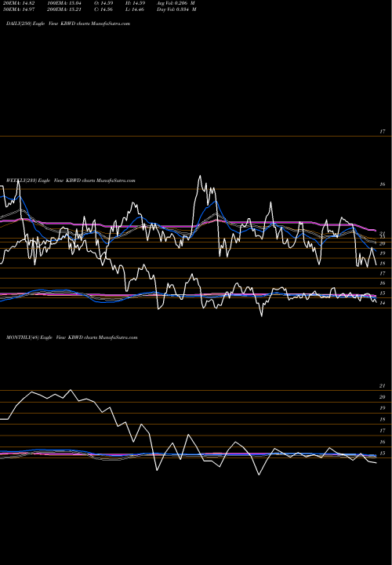Click the 18 label on weekly chart axis
The height and width of the screenshot is (565, 392).
383,264
